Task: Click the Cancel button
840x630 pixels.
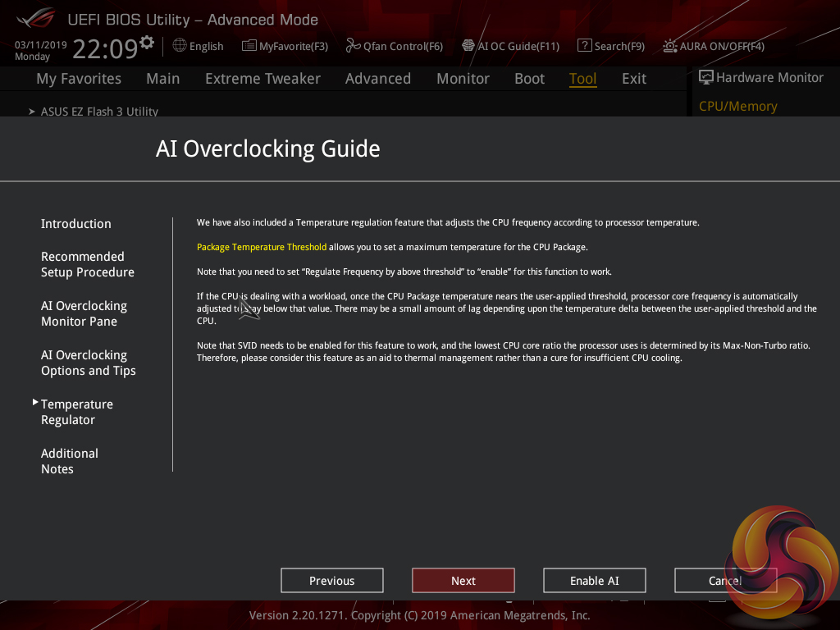Action: pyautogui.click(x=725, y=580)
